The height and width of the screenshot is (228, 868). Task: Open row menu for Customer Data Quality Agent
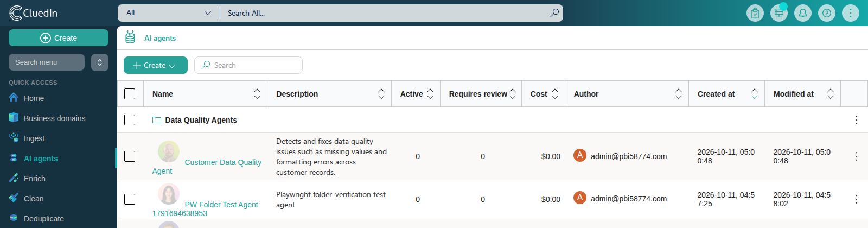(856, 156)
